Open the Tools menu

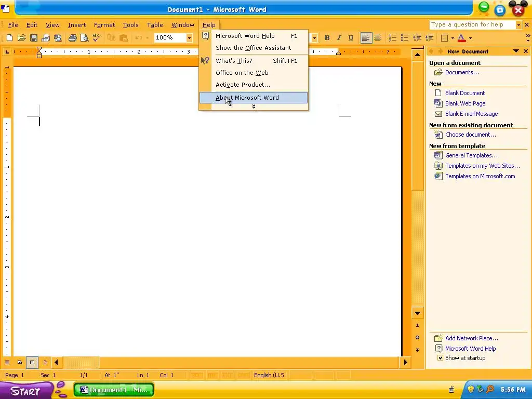tap(130, 25)
